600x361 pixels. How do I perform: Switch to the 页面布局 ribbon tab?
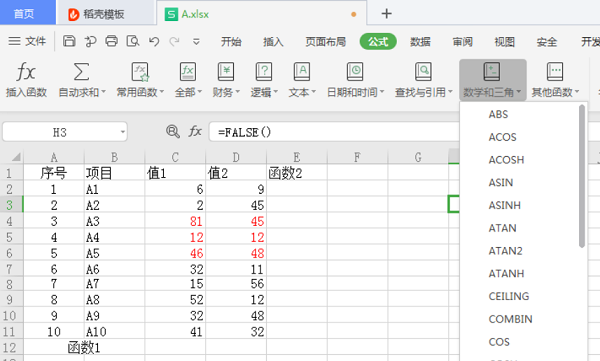[x=326, y=42]
